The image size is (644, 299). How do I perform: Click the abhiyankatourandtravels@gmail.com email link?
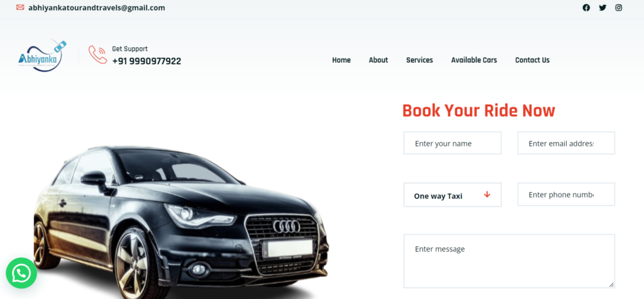tap(96, 8)
